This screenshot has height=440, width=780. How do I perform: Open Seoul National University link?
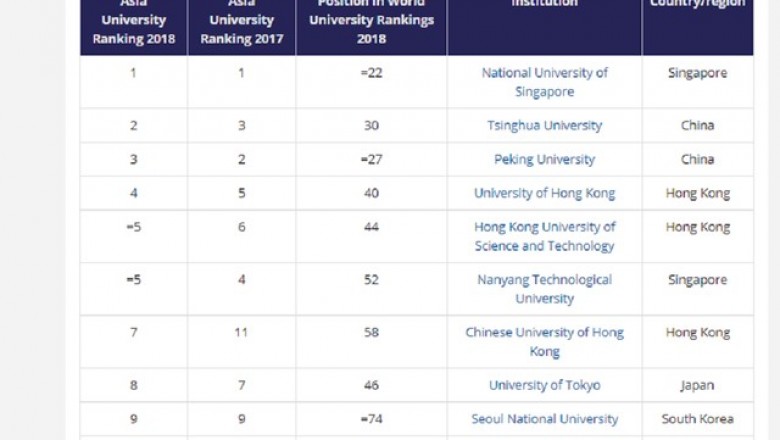tap(544, 419)
